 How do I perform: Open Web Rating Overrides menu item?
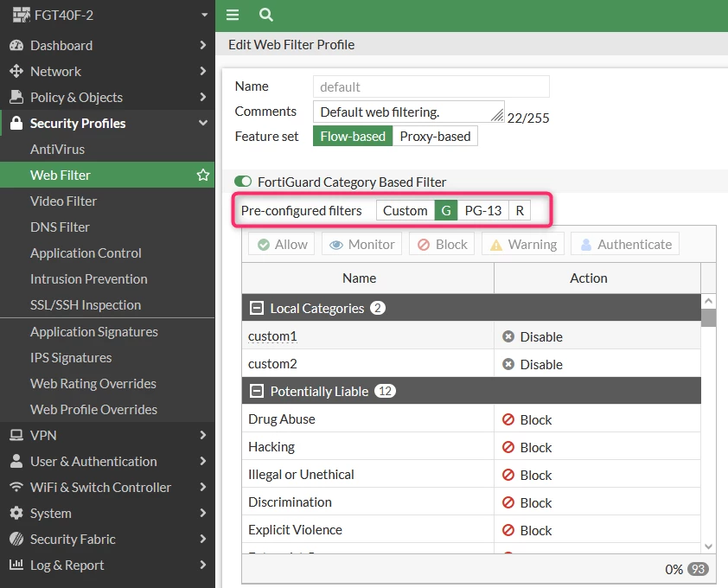point(107,384)
